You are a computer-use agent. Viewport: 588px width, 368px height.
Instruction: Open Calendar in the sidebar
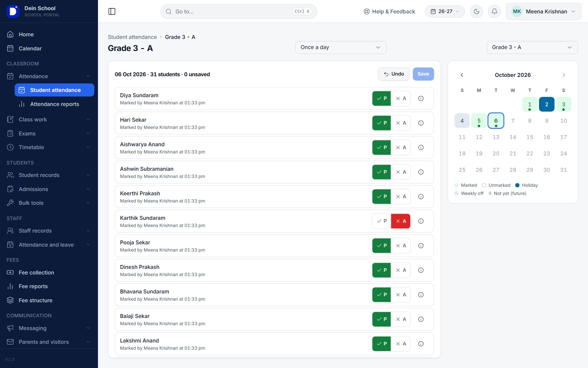49,48
